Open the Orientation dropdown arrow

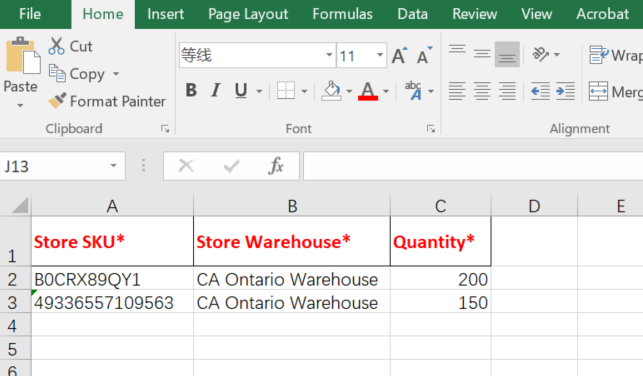556,54
